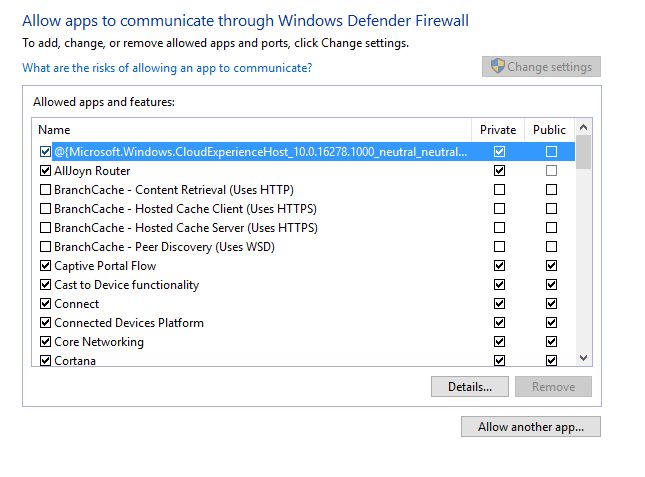The image size is (645, 477).
Task: Click the Private column header
Action: tap(498, 130)
